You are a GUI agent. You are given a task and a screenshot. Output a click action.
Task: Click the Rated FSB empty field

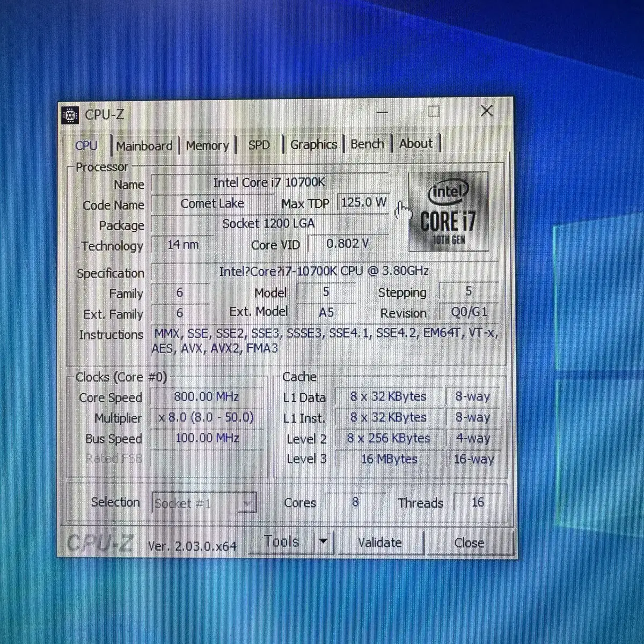tap(207, 458)
